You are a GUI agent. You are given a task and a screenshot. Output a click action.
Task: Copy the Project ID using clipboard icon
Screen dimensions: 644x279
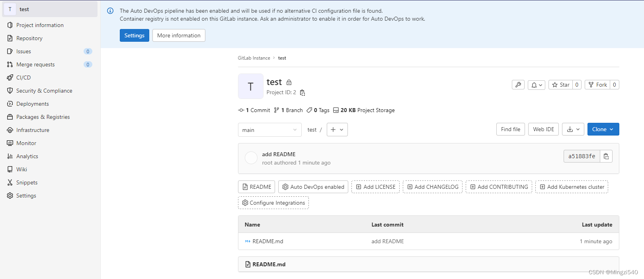[302, 92]
